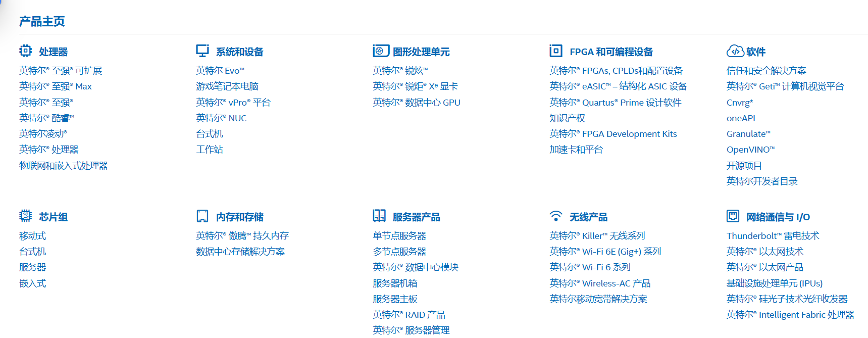The image size is (868, 338).
Task: Open 数据中心存储解决方案 link
Action: point(240,252)
